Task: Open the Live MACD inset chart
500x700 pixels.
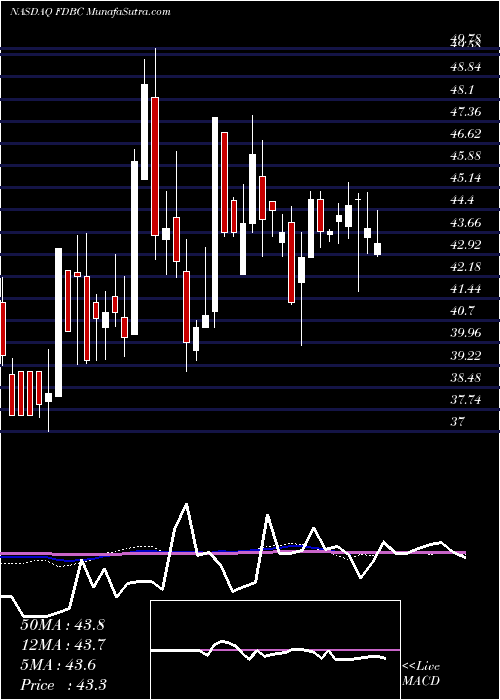Action: click(275, 650)
